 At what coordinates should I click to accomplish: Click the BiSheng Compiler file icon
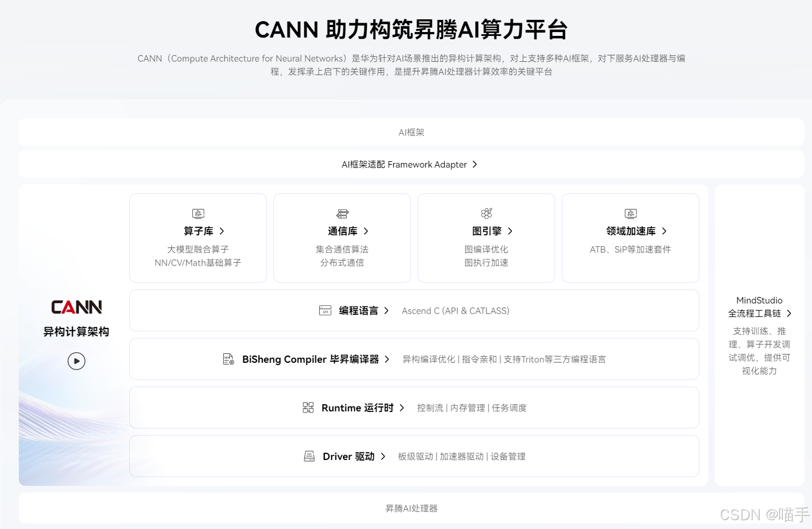228,359
